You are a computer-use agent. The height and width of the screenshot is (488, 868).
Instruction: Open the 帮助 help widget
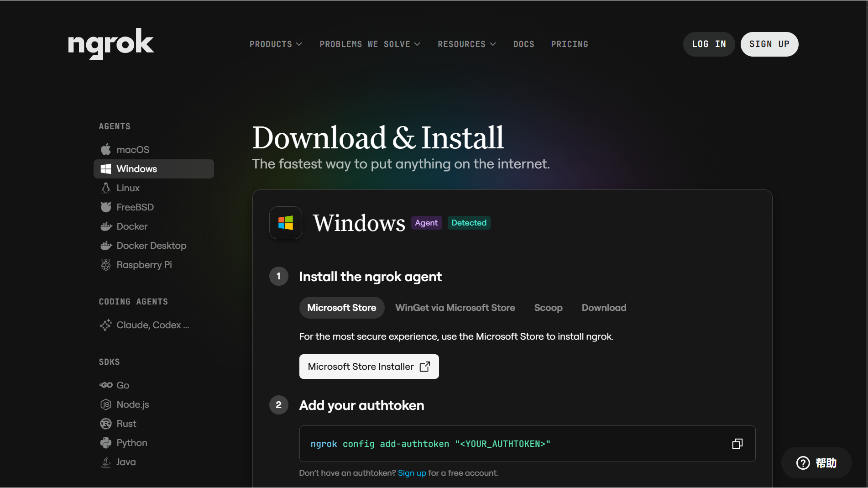[816, 463]
